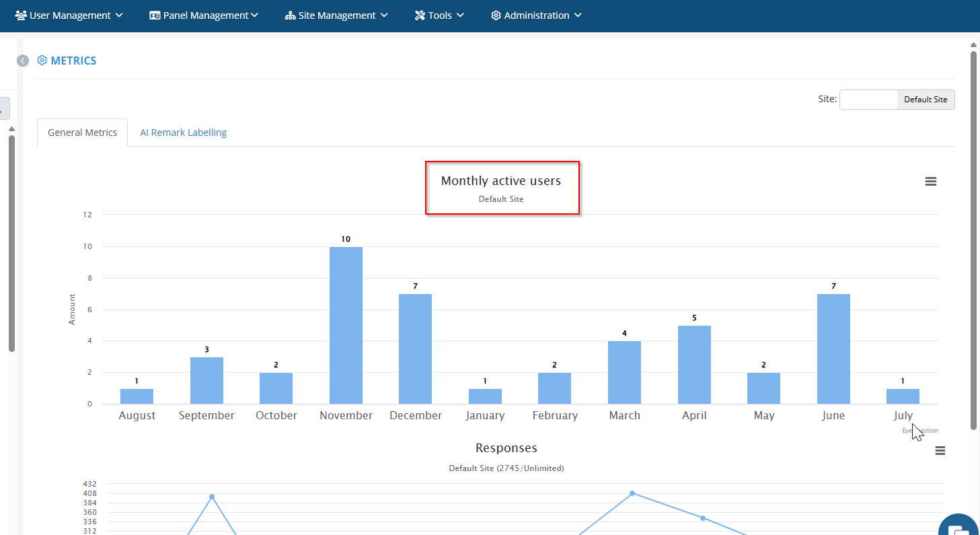Click the main page vertical scrollbar
The width and height of the screenshot is (980, 535).
(x=973, y=240)
